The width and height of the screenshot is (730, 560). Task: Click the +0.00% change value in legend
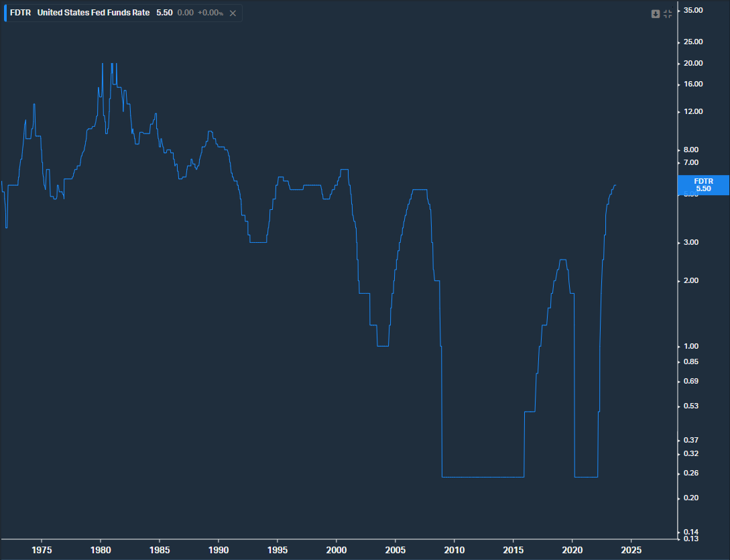(x=210, y=13)
